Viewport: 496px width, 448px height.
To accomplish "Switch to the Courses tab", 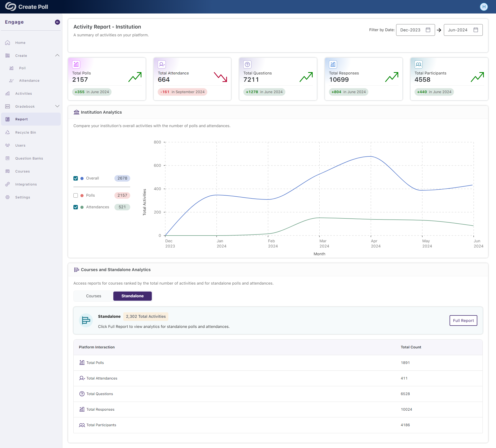I will (x=93, y=296).
